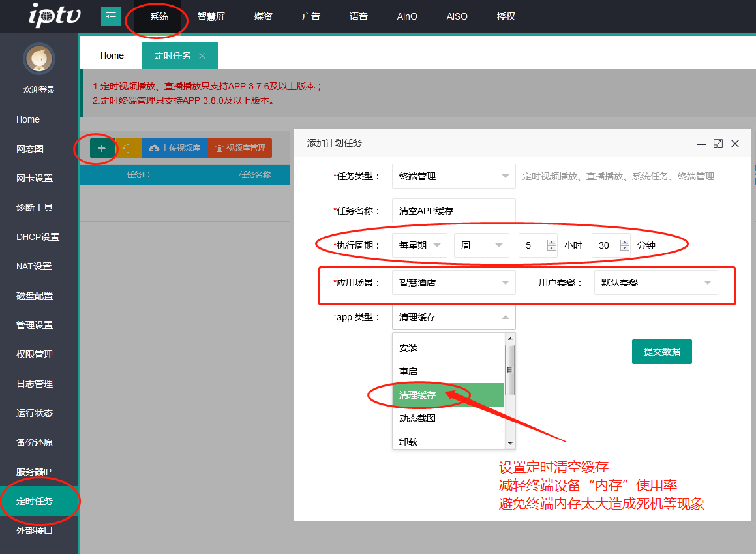
Task: Open the 媒资 top menu
Action: (264, 16)
